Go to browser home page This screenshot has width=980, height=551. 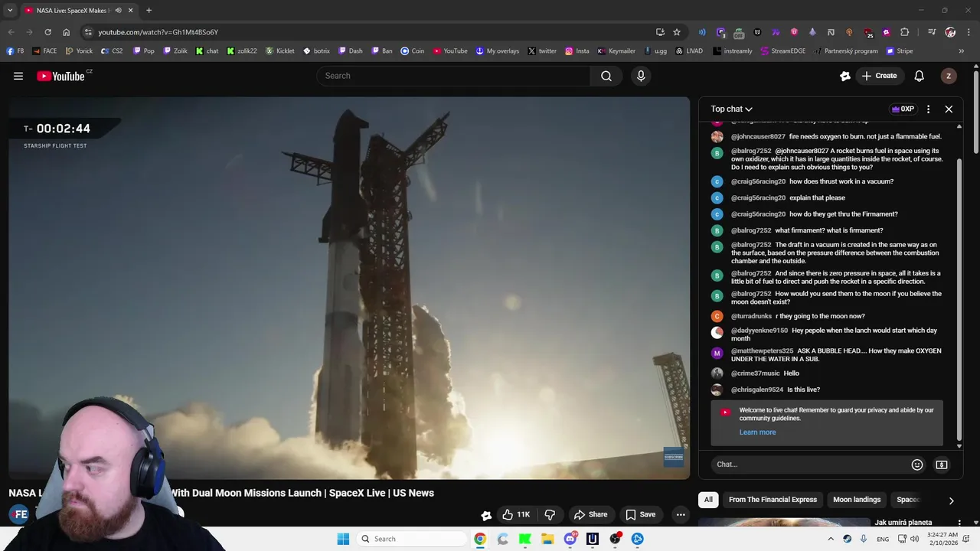66,32
